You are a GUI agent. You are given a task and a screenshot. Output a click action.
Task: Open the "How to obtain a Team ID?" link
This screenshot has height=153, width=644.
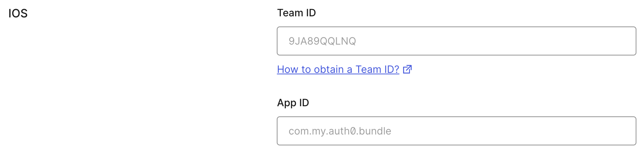click(x=338, y=69)
